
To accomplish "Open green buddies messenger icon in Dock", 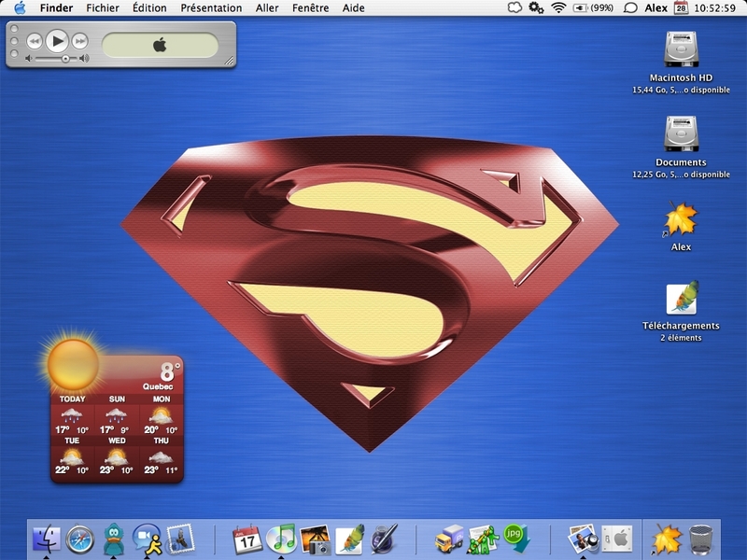I will pyautogui.click(x=482, y=539).
